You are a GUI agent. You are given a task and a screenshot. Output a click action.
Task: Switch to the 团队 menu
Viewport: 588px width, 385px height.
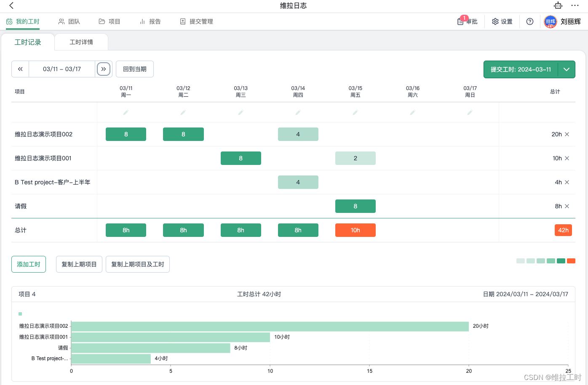point(69,21)
